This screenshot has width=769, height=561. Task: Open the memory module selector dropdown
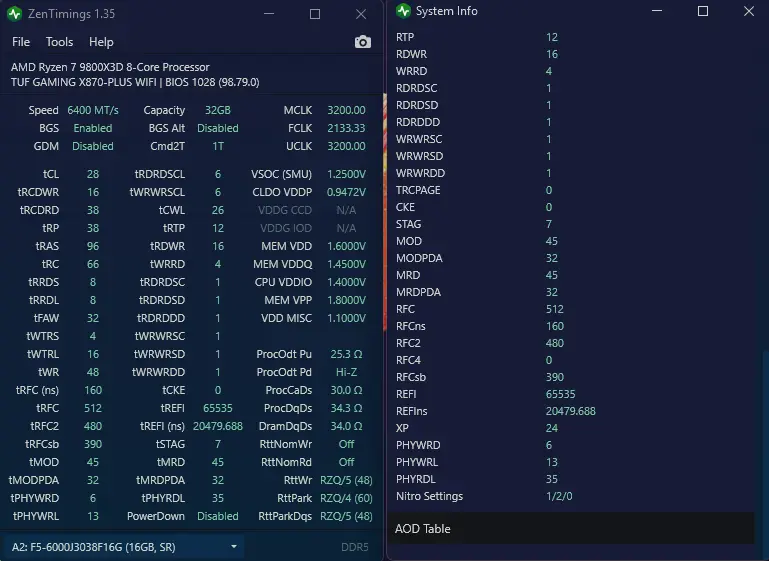(x=124, y=547)
